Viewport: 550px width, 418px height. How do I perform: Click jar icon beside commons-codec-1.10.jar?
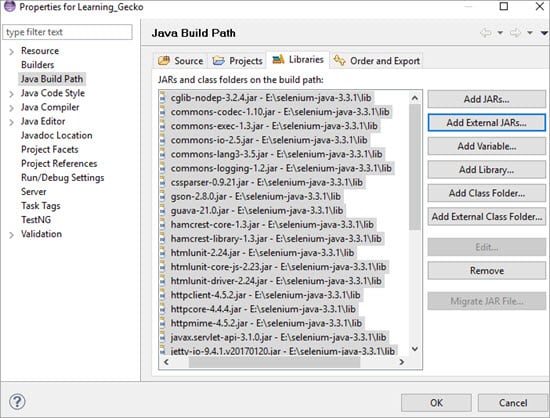coord(162,112)
